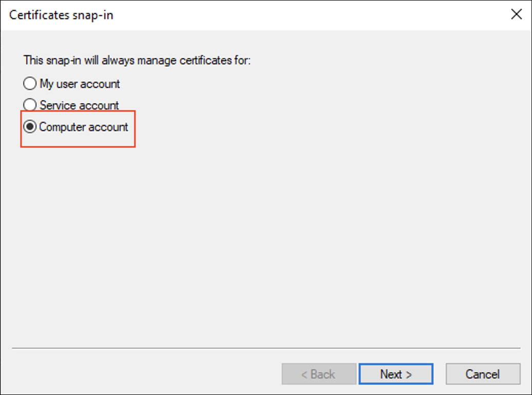Viewport: 532px width, 395px height.
Task: Click the "Certificates snap-in" title text
Action: pos(61,15)
